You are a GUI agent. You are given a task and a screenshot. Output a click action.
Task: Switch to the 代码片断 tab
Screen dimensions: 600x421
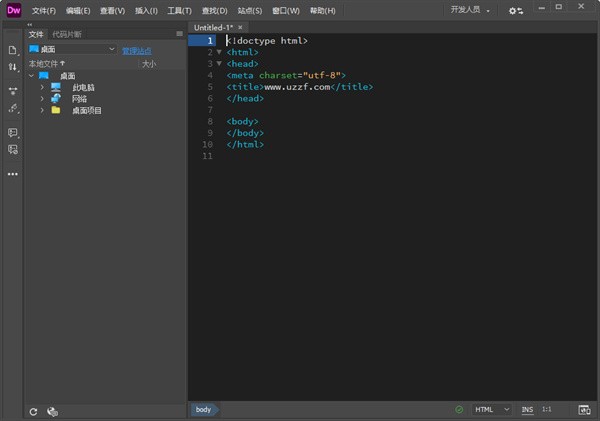pos(67,33)
